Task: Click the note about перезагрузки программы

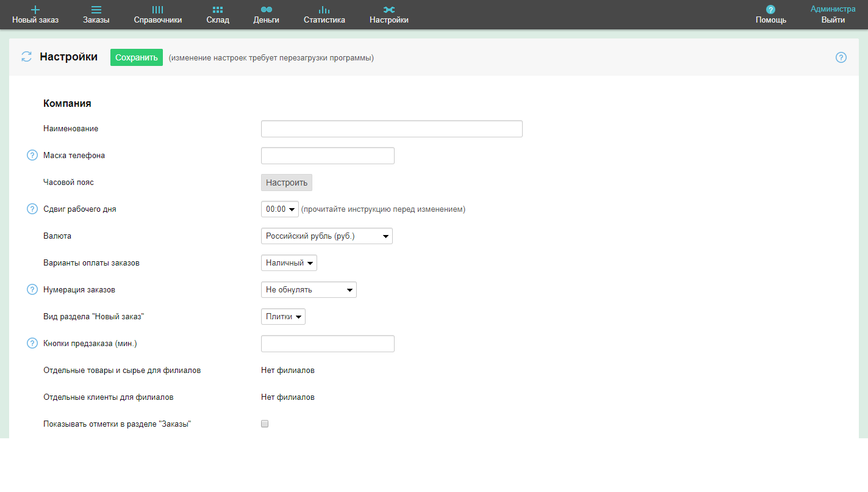Action: (271, 58)
